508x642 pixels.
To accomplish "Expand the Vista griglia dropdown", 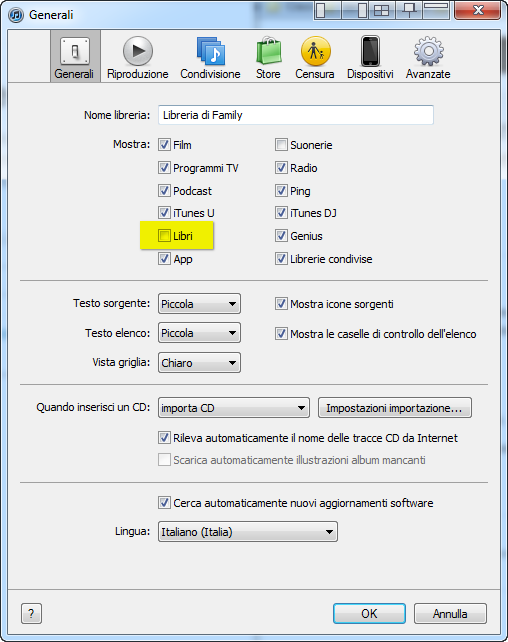I will 199,363.
